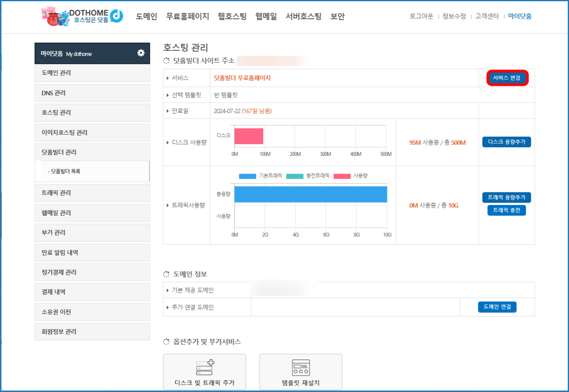Viewport: 569px width, 392px height.
Task: Open the 서버호스팅 top menu
Action: [303, 16]
